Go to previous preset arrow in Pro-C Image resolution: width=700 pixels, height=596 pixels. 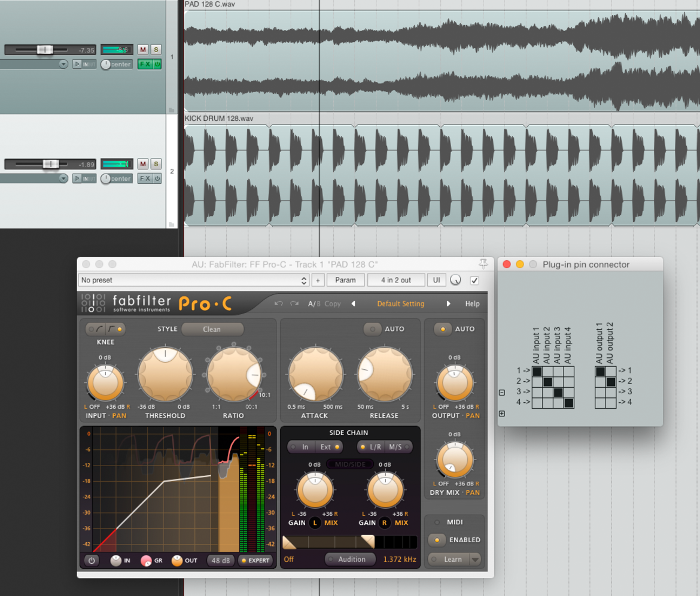(353, 303)
